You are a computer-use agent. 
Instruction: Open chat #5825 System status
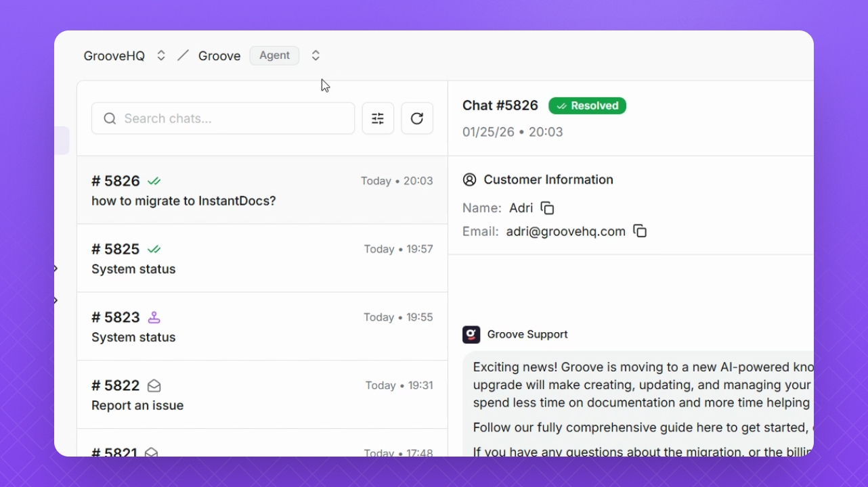[262, 258]
